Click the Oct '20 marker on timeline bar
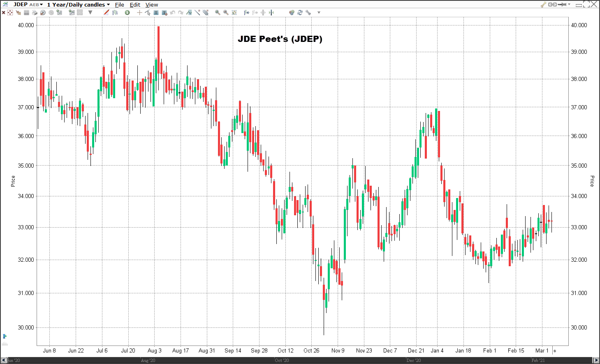This screenshot has width=600, height=364. tap(282, 360)
